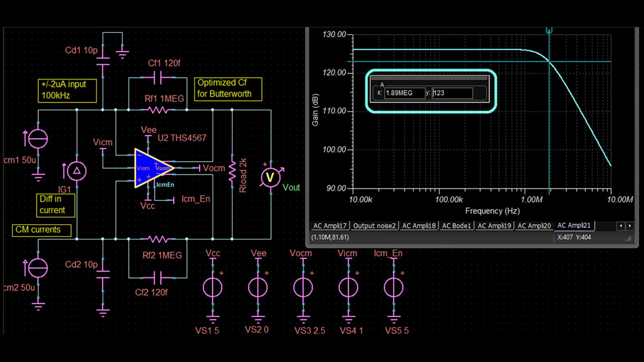The image size is (644, 362).
Task: Click the cursor x value field
Action: click(404, 93)
